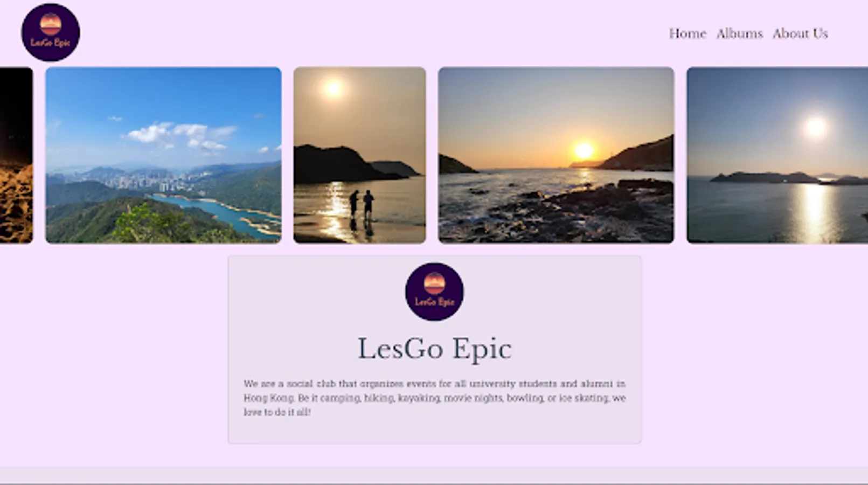This screenshot has width=868, height=485.
Task: Open the reservoir and city skyline photo
Action: point(163,155)
